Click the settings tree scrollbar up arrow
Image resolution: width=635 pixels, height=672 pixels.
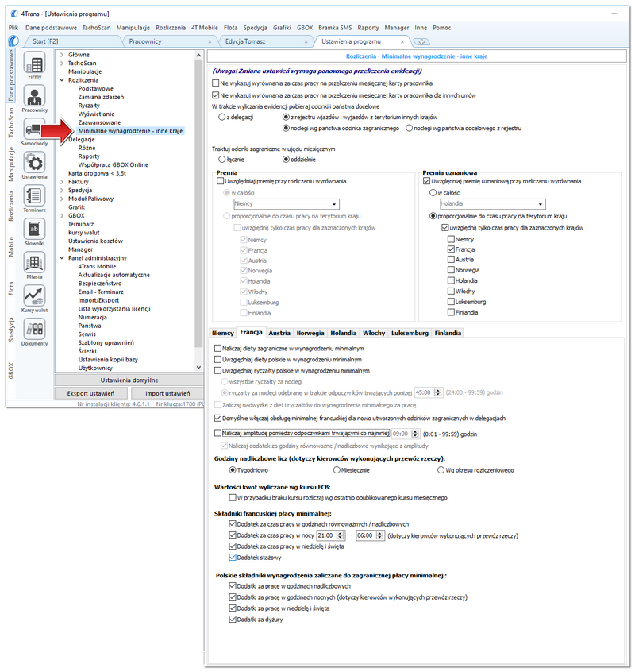click(198, 56)
